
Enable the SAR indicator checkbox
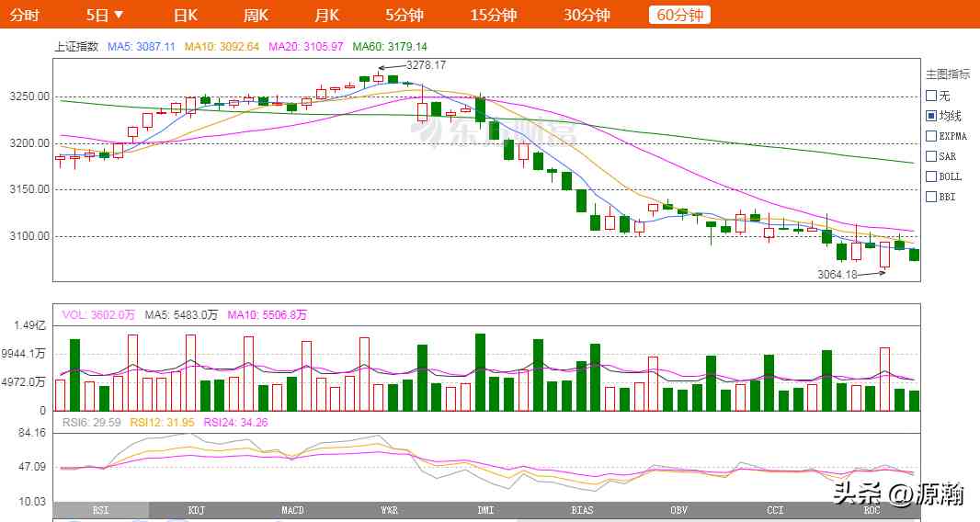pyautogui.click(x=931, y=156)
